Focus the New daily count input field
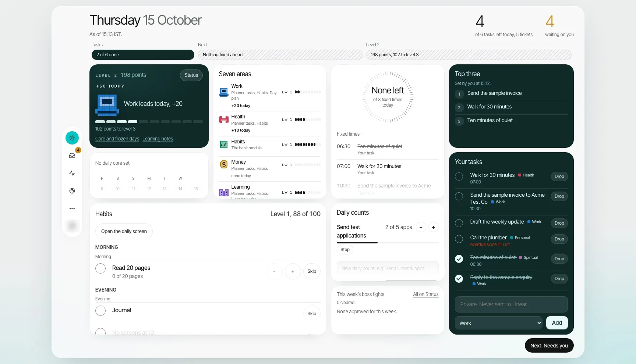Viewport: 636px width, 364px height. click(x=388, y=268)
